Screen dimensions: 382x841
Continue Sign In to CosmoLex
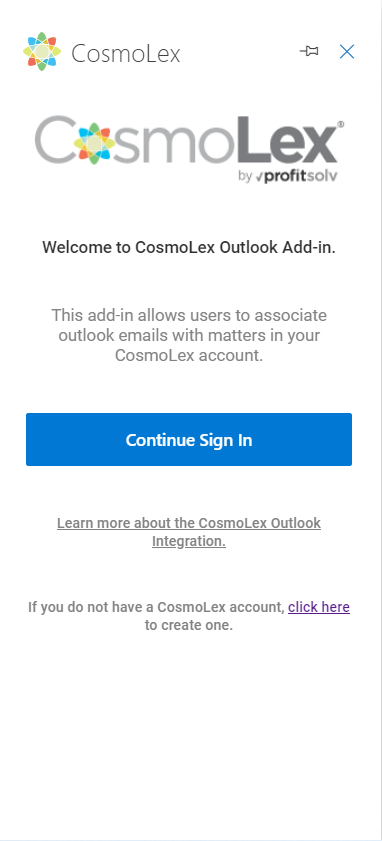(189, 439)
